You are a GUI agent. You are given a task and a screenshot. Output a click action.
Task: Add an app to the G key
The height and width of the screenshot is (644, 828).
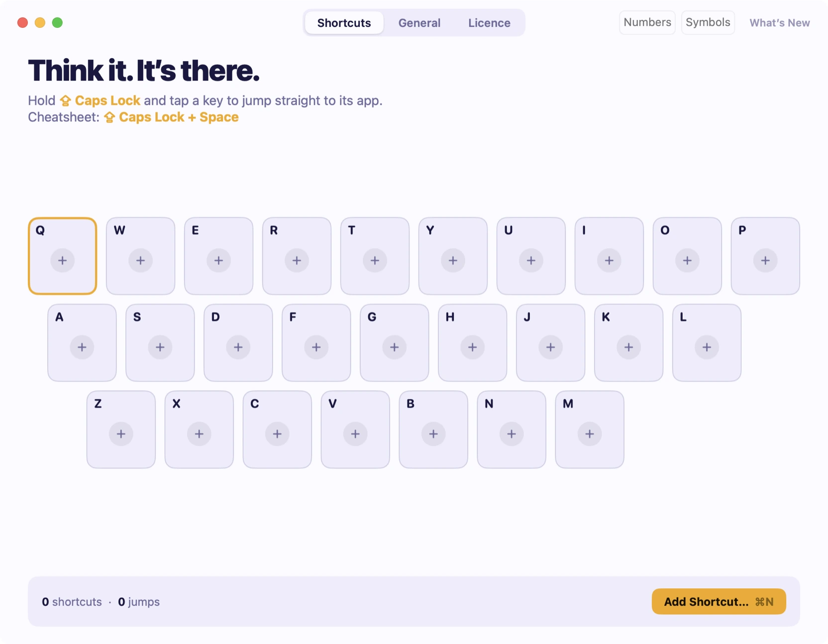pos(395,347)
